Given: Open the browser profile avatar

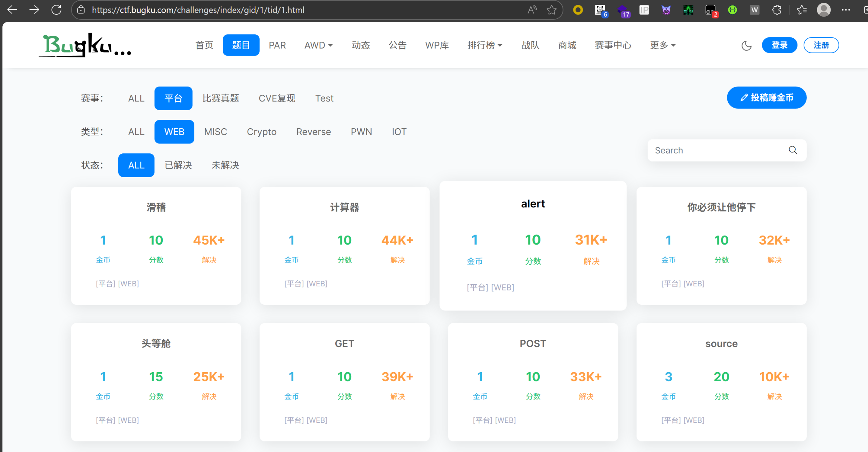Looking at the screenshot, I should click(x=824, y=10).
